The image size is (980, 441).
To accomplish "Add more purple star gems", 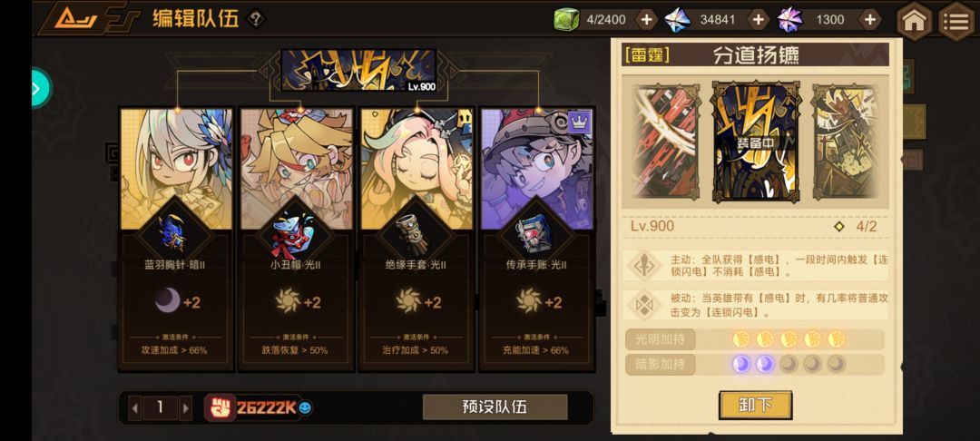I will click(868, 20).
